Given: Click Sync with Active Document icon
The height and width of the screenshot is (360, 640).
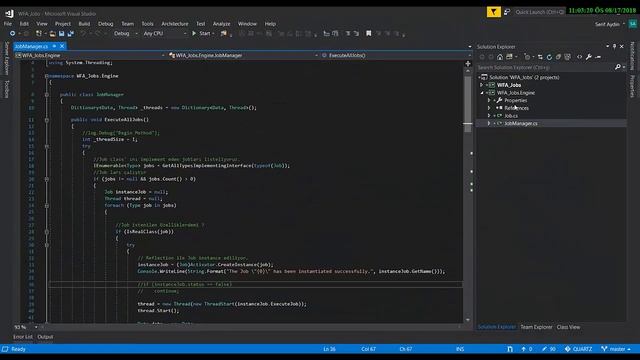Looking at the screenshot, I should click(540, 57).
